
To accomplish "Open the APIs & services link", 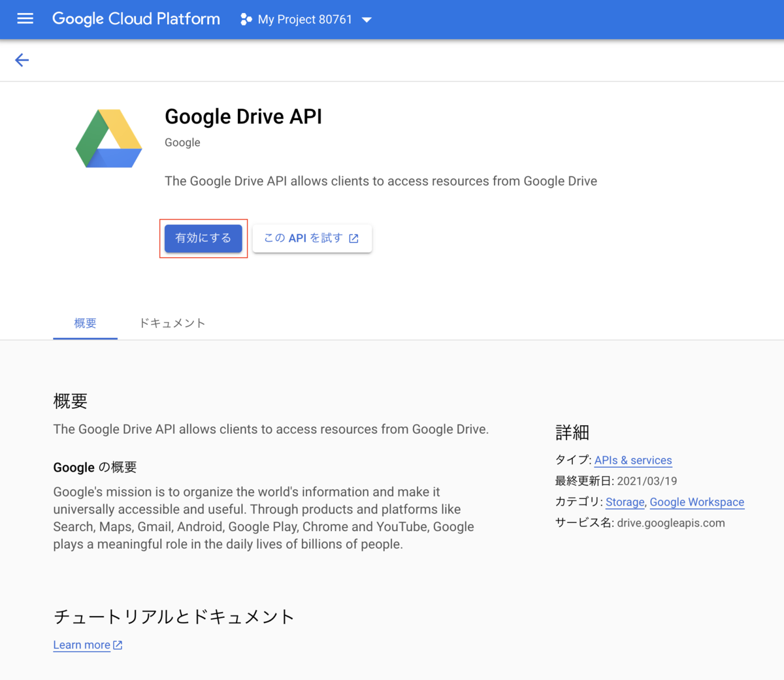I will point(632,460).
